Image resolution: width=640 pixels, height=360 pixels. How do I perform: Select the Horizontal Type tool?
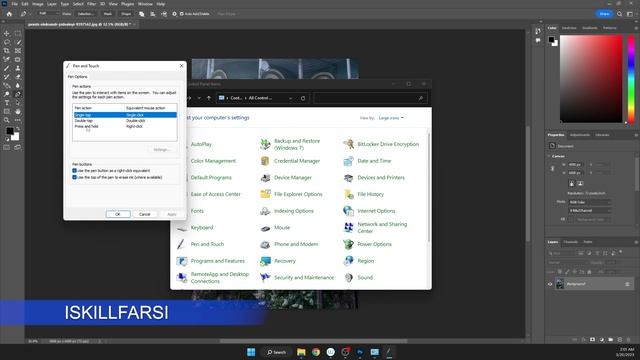point(7,103)
